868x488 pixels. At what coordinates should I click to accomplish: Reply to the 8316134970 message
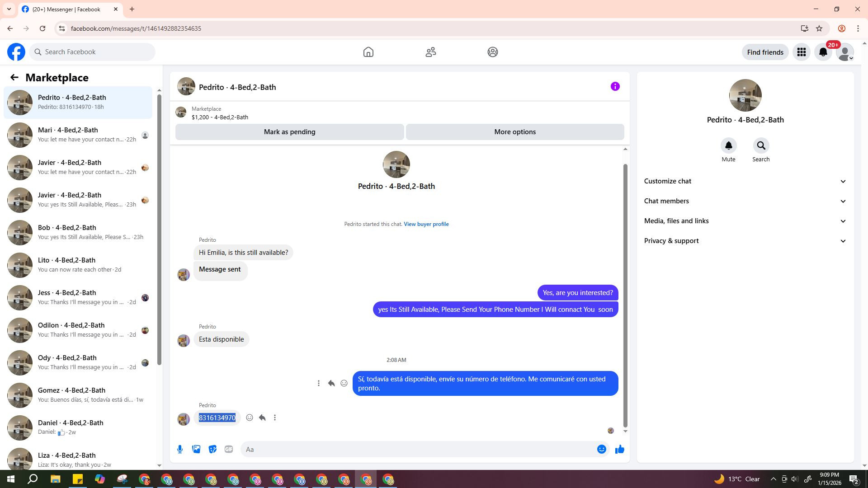click(262, 418)
